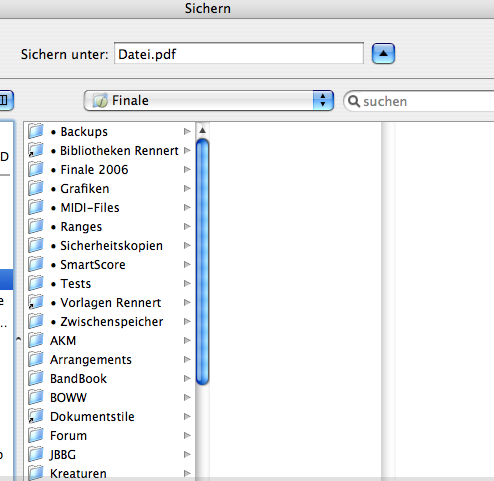Click the blue vertical scrollbar thumb
This screenshot has width=494, height=481.
pos(202,262)
